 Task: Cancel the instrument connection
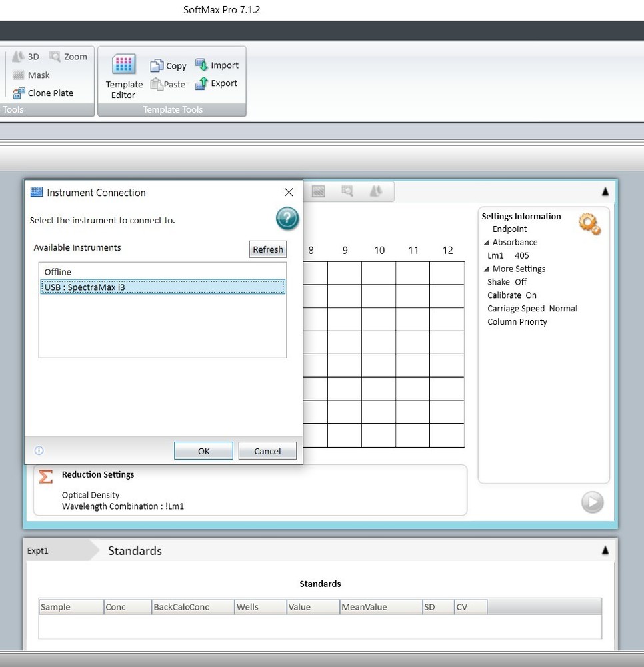[267, 451]
